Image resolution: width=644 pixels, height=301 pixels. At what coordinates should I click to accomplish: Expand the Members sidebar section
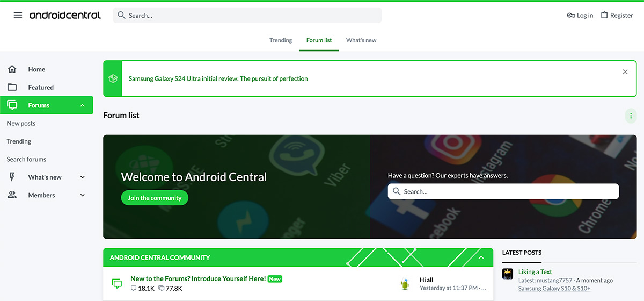83,195
